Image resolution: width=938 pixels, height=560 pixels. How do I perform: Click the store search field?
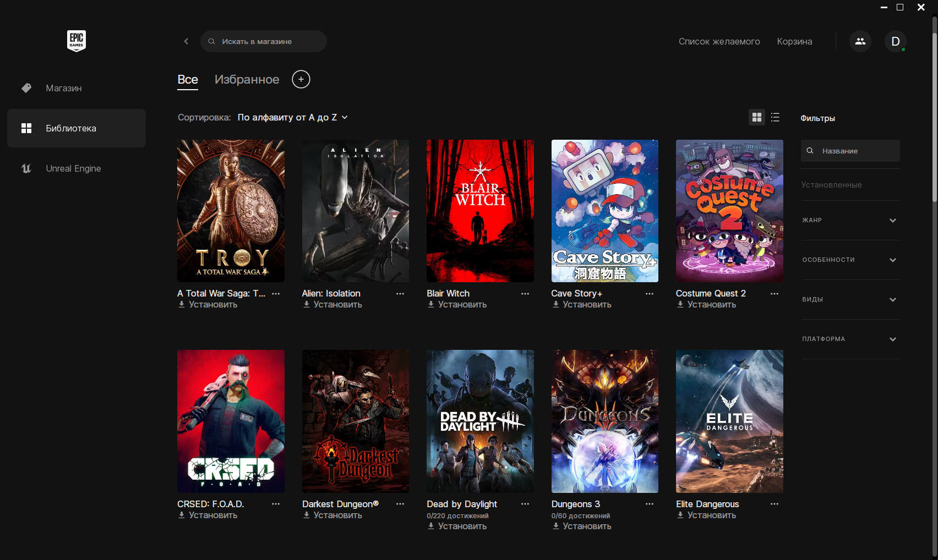pyautogui.click(x=264, y=41)
